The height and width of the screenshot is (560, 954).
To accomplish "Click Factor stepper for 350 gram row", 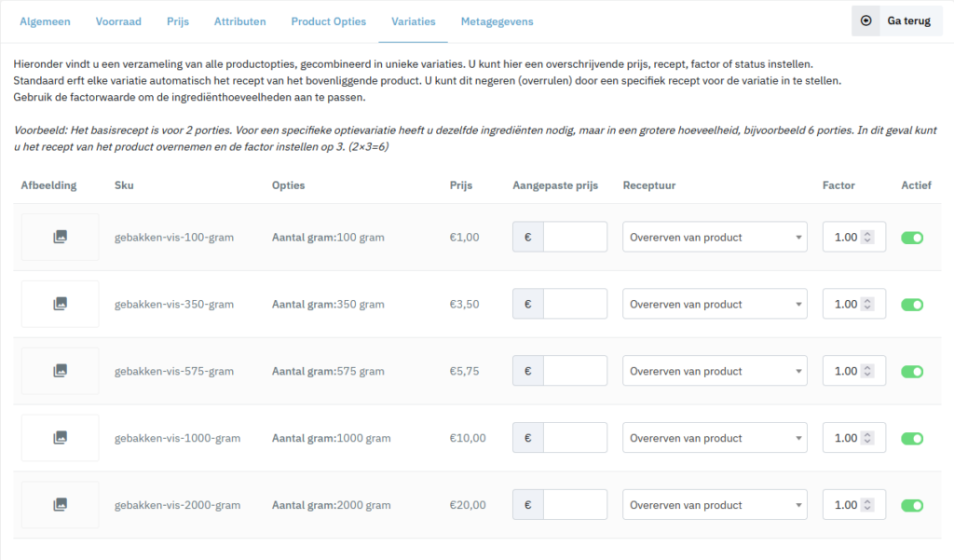I will (868, 305).
